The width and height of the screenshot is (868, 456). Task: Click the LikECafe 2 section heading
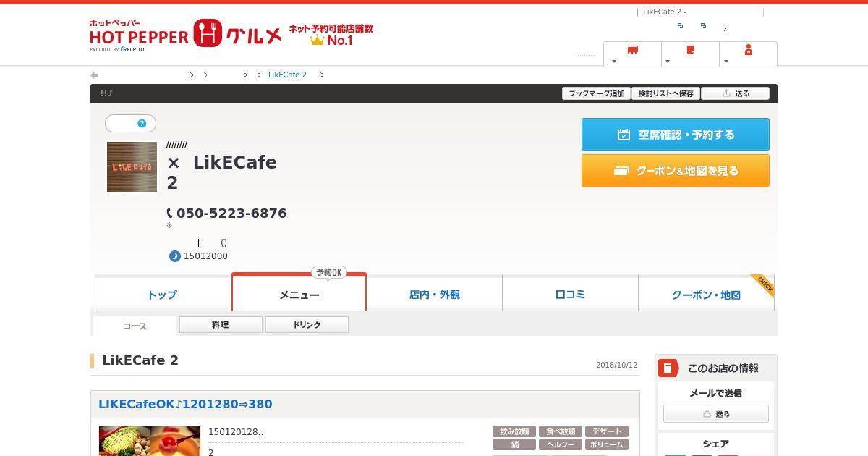coord(140,360)
